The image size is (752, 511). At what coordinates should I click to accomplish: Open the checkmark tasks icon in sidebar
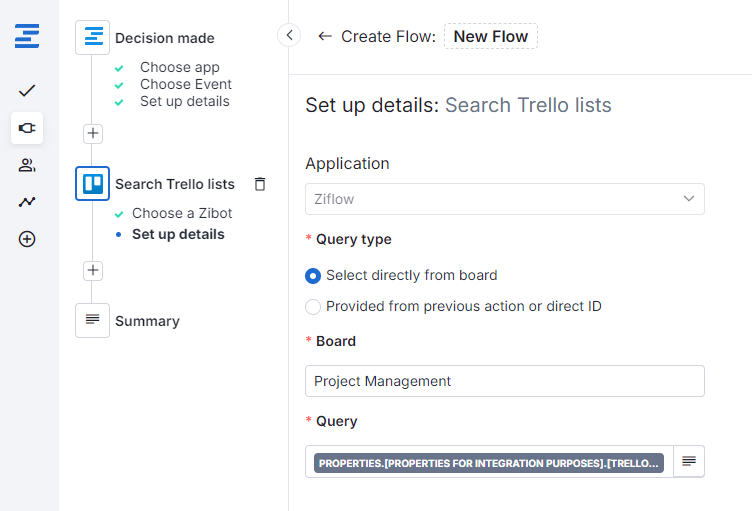point(27,91)
